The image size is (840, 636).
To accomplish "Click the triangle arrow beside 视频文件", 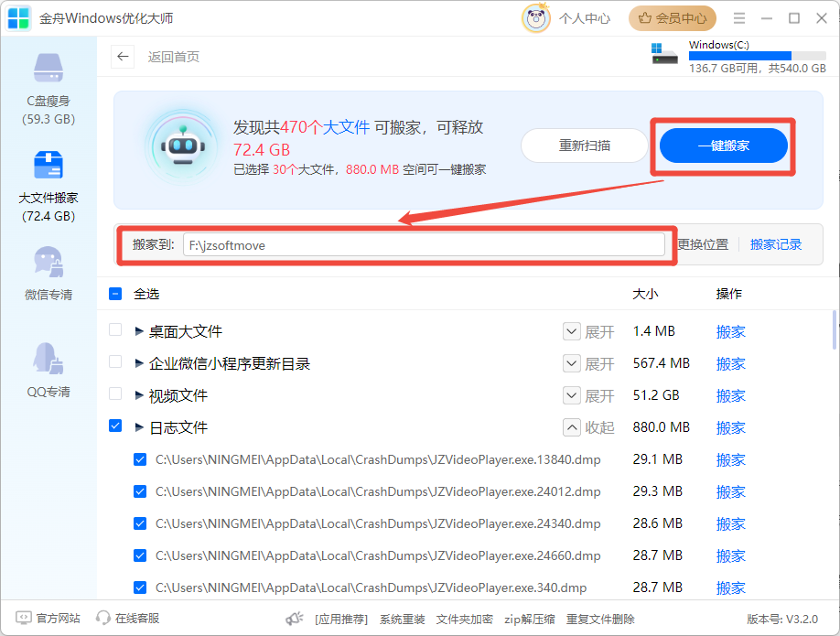I will pos(139,396).
